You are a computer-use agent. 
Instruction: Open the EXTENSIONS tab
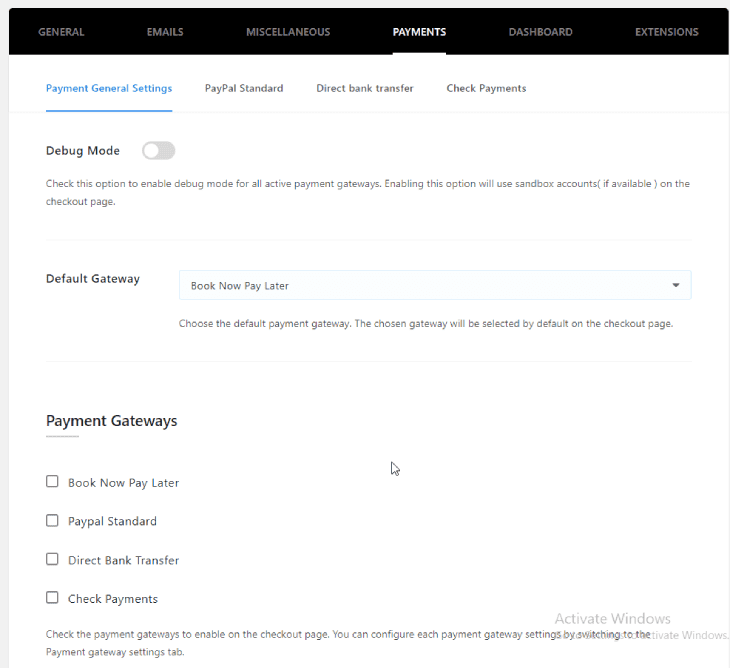tap(666, 32)
